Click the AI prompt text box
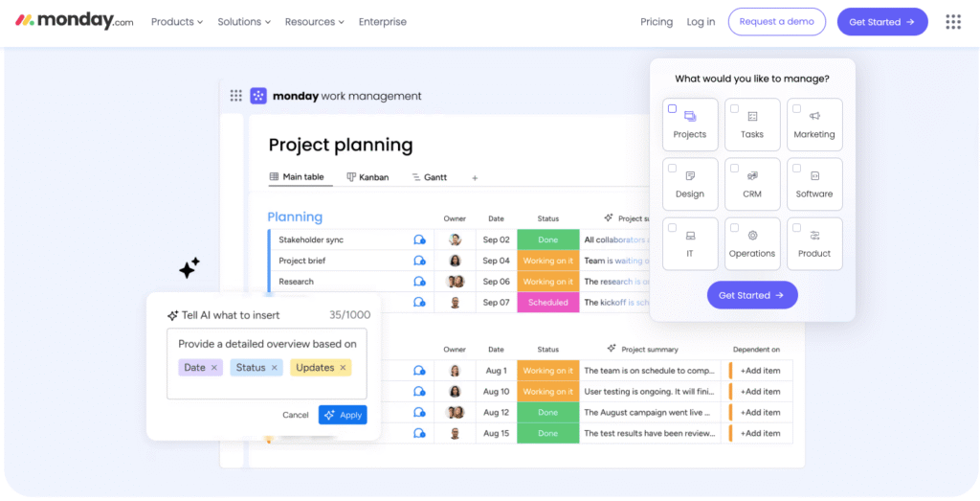Viewport: 980px width, 501px height. coord(267,364)
